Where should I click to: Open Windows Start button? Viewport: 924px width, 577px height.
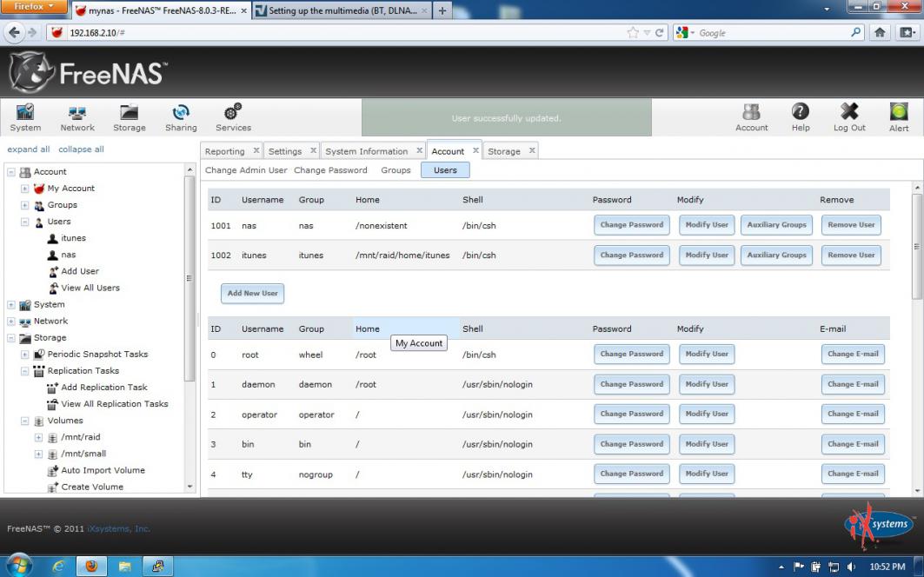[19, 566]
